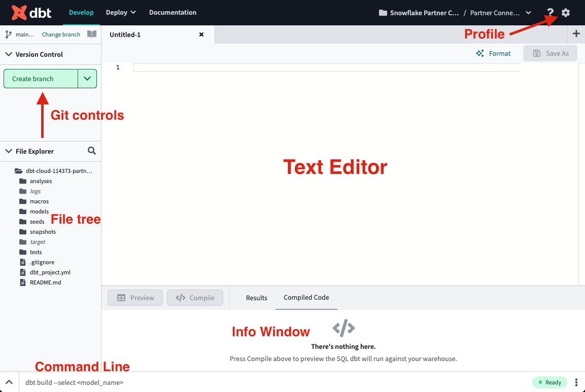Search files using the magnifying glass icon

(x=92, y=151)
